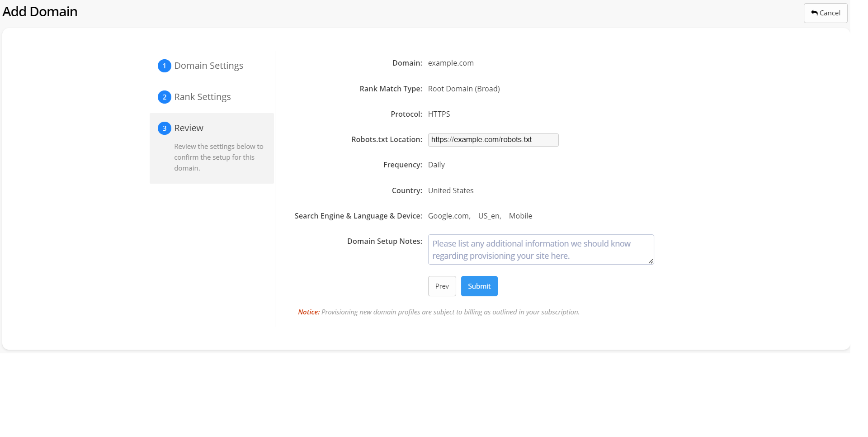Click the Root Domain (Broad) value
The image size is (868, 437).
464,89
